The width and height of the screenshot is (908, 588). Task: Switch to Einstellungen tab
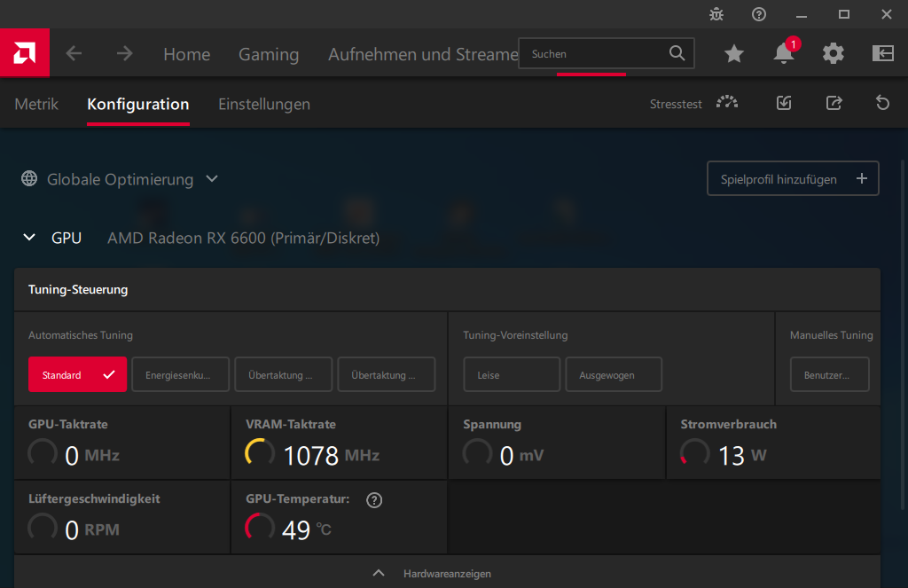click(264, 105)
